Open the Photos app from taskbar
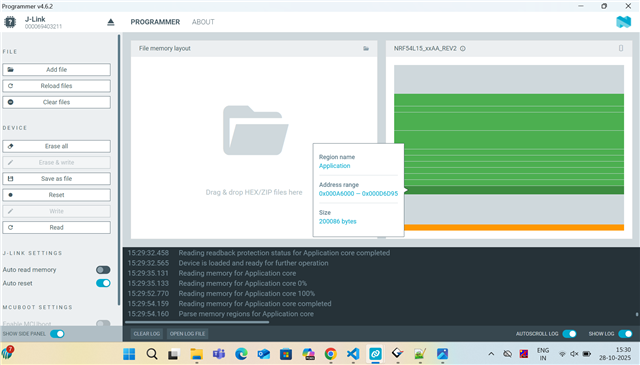 click(442, 354)
